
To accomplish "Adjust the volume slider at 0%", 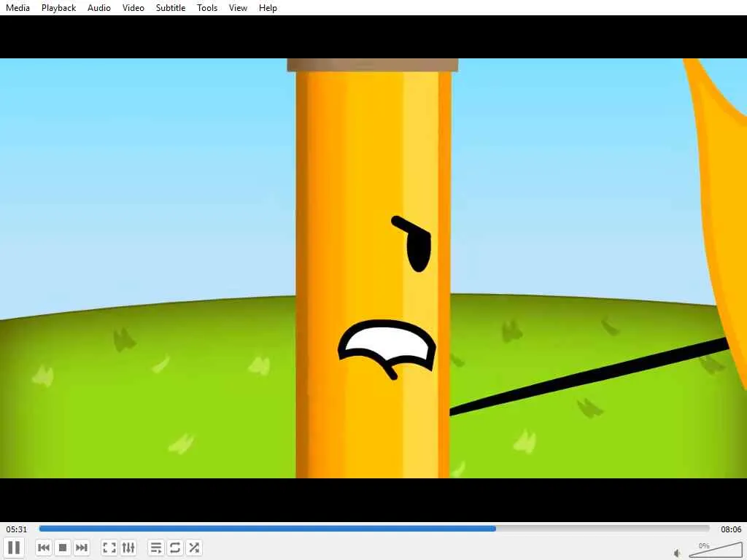I will (716, 549).
